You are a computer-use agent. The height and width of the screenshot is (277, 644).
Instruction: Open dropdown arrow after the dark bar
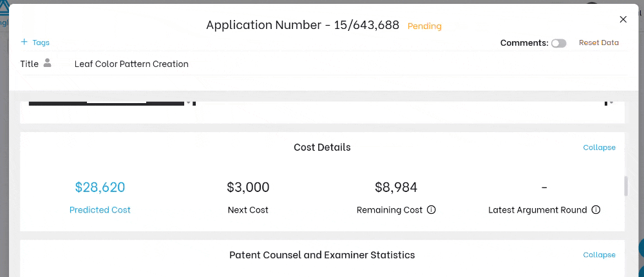[x=189, y=102]
